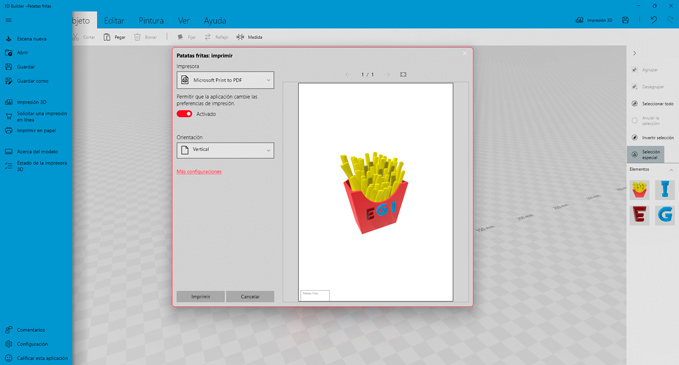Click the undo arrow icon
The image size is (679, 365).
pos(653,20)
